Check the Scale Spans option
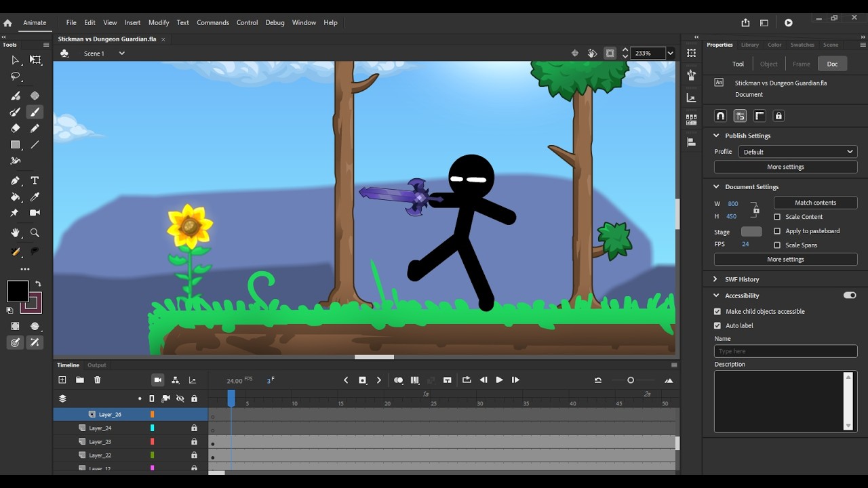This screenshot has height=488, width=868. tap(777, 245)
